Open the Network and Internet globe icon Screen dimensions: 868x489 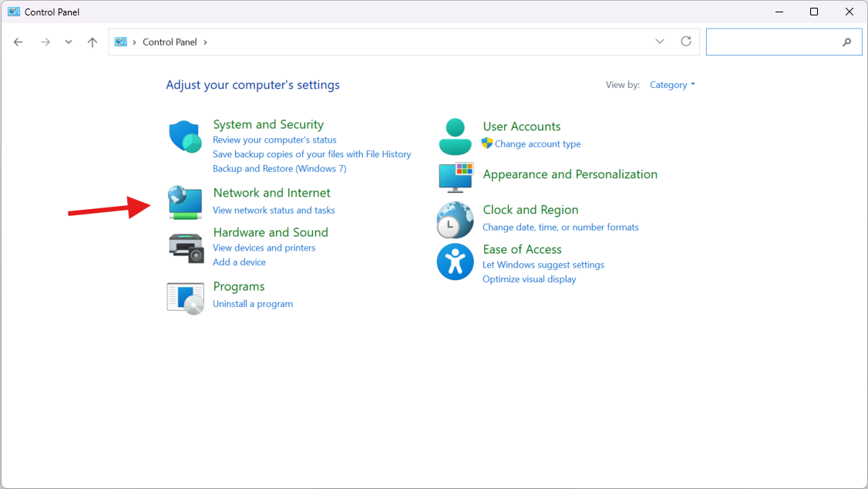[185, 202]
